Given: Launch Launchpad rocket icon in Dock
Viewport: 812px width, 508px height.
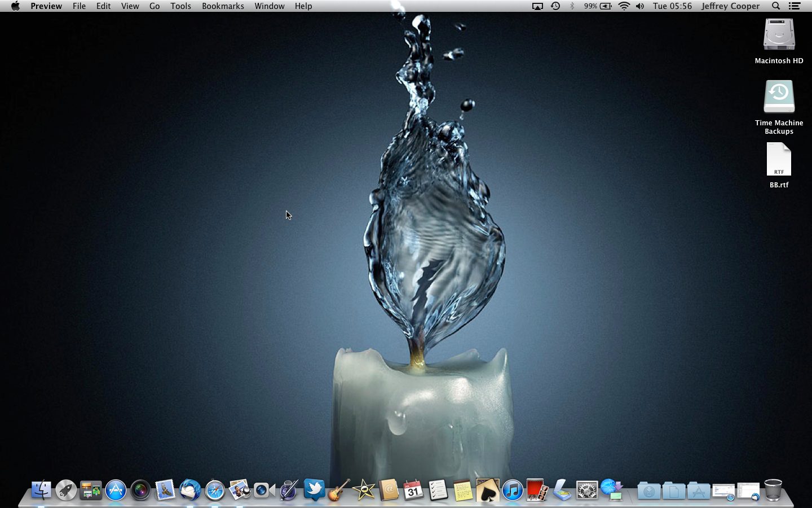Looking at the screenshot, I should (x=66, y=490).
